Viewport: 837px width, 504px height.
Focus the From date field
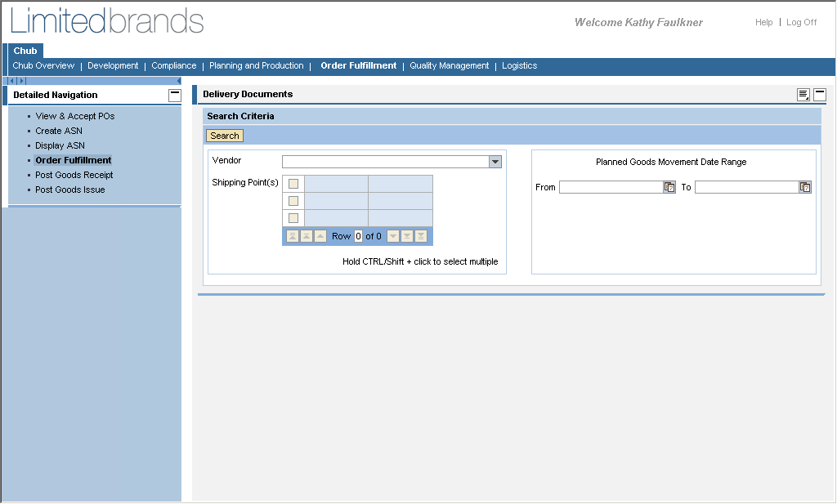[611, 187]
